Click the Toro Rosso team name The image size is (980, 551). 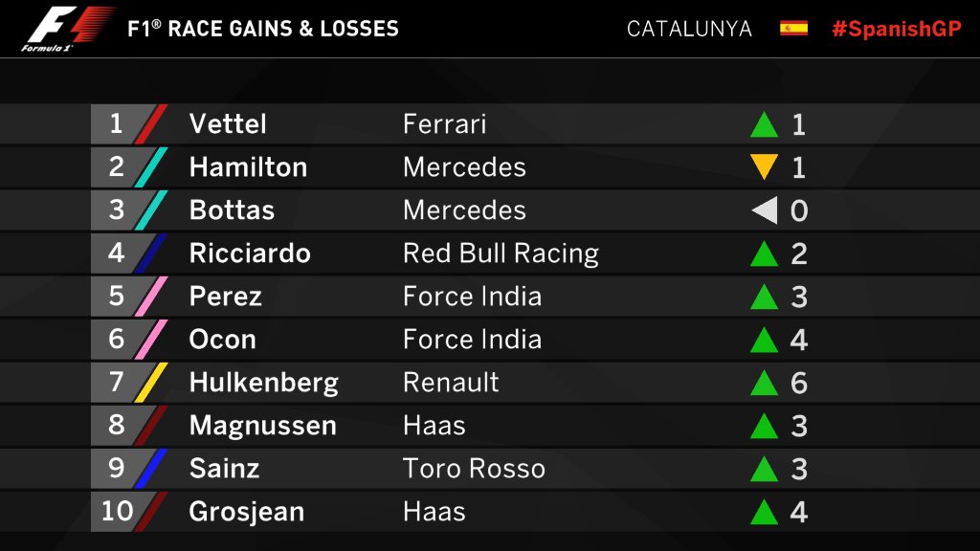pos(474,469)
